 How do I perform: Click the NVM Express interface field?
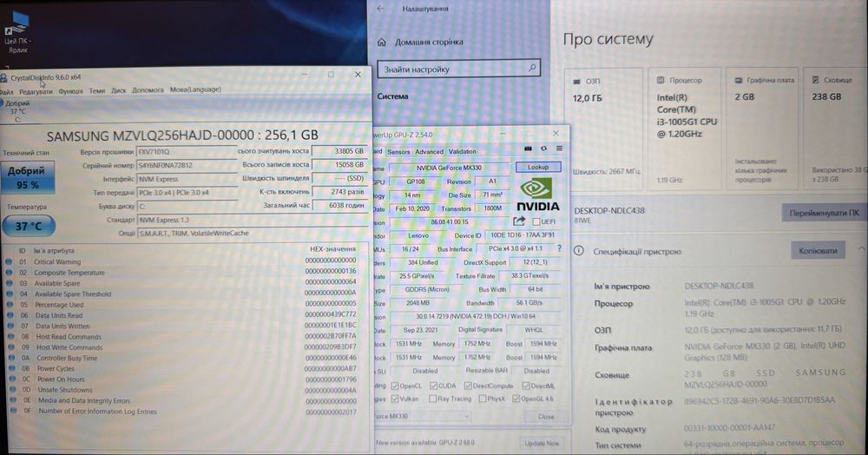coord(186,179)
